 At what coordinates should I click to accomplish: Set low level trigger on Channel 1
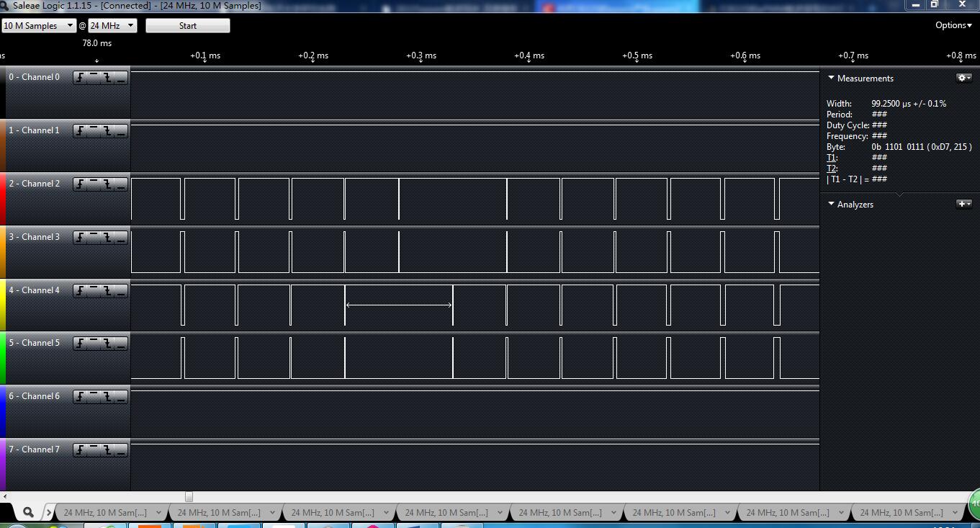coord(121,131)
